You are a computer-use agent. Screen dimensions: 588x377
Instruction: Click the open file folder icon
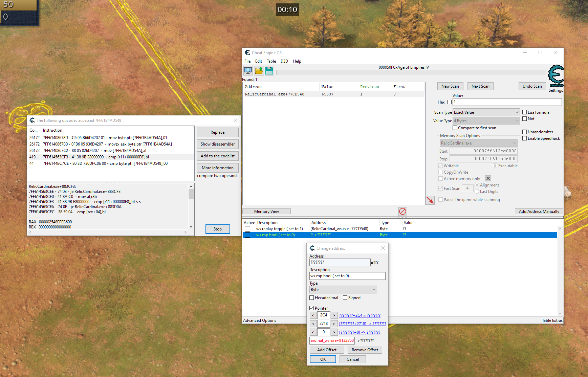coord(259,70)
